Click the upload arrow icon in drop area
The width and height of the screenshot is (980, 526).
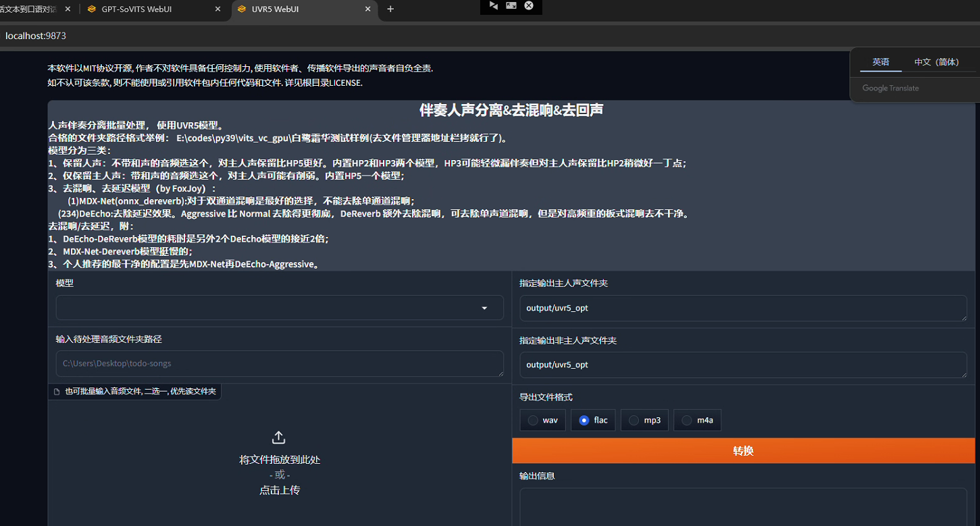coord(278,438)
